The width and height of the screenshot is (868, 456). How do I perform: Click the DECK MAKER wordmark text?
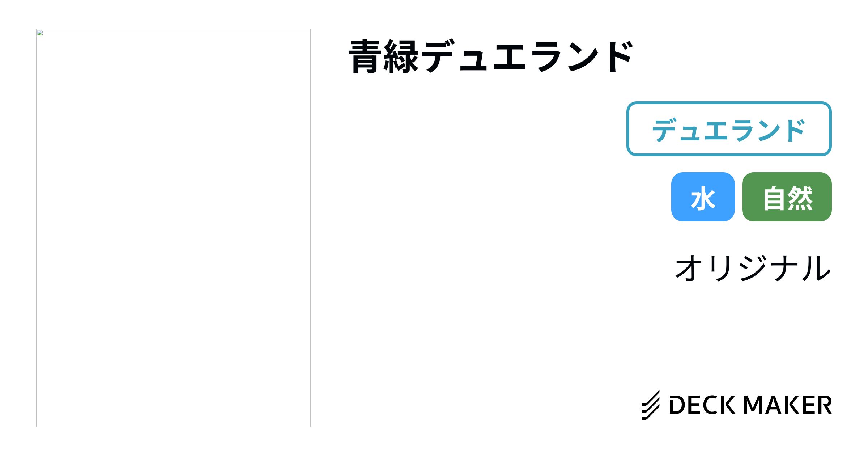coord(750,405)
